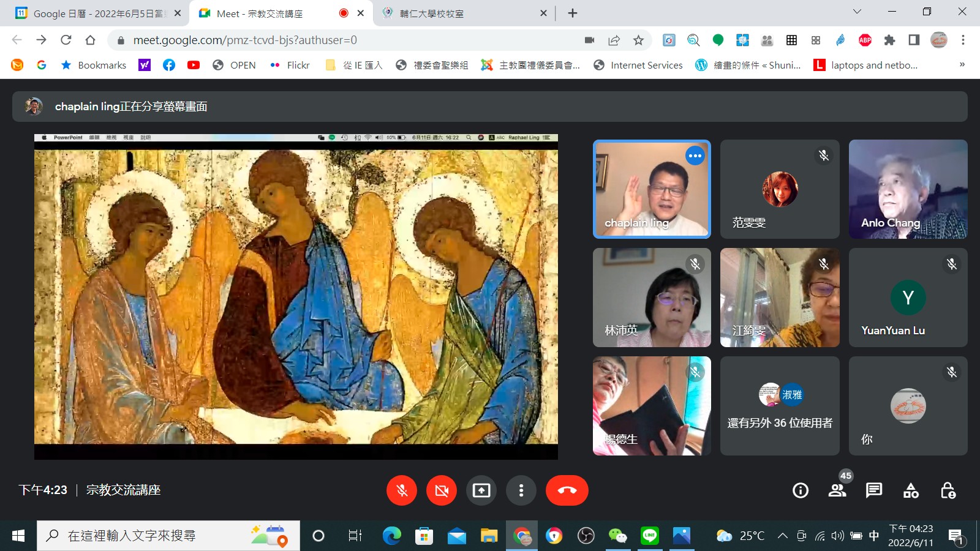Viewport: 980px width, 551px height.
Task: Show hidden system tray icons
Action: coord(782,536)
